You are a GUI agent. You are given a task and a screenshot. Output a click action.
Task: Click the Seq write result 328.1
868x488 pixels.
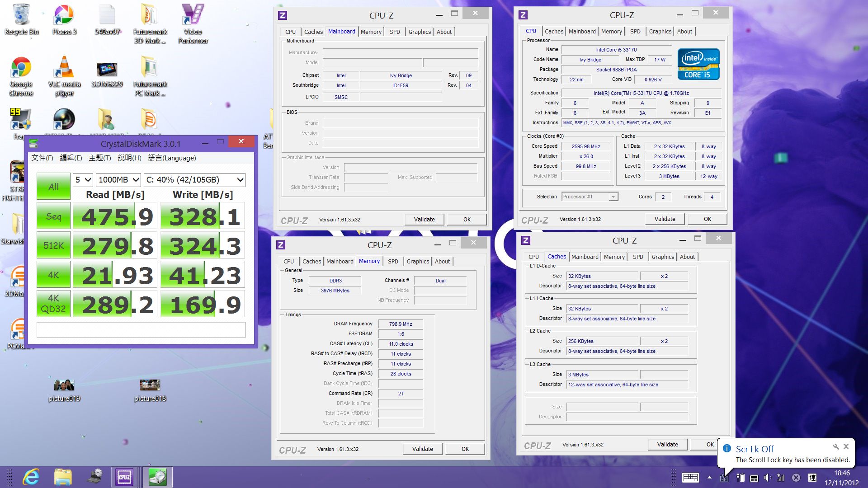click(203, 216)
